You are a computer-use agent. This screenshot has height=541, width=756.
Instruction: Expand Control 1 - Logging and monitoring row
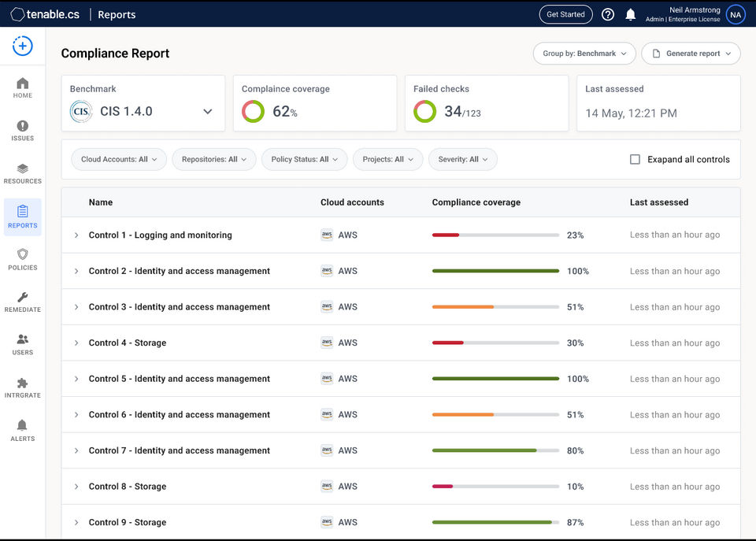(76, 235)
